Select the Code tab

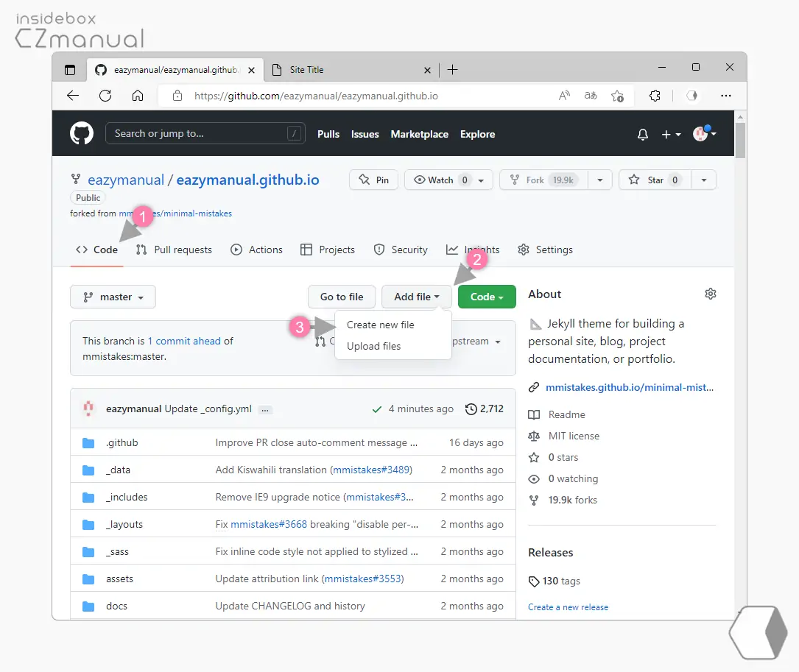click(x=96, y=250)
